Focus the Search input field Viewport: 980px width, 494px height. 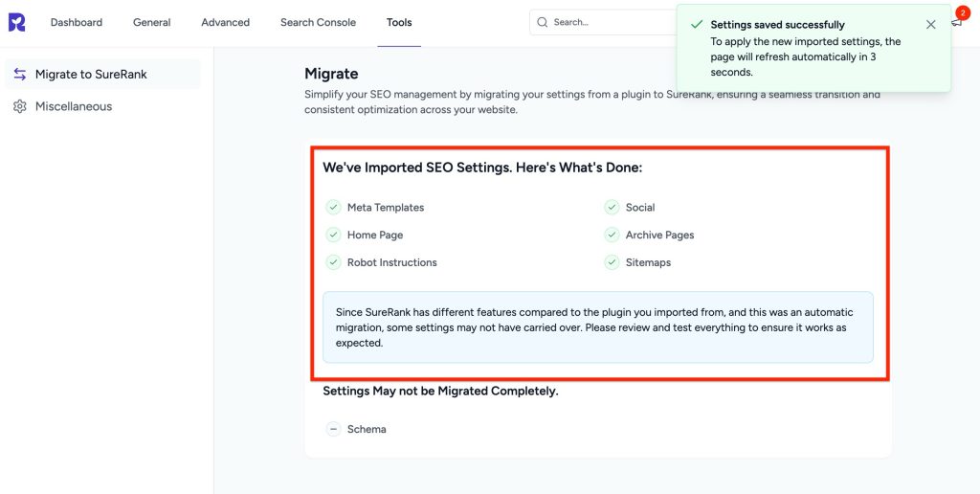603,22
